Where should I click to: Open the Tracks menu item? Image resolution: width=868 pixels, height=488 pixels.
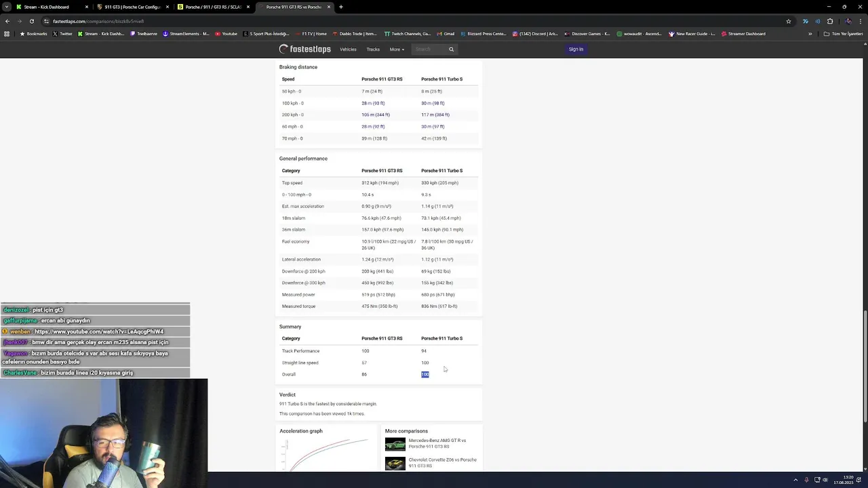point(373,49)
